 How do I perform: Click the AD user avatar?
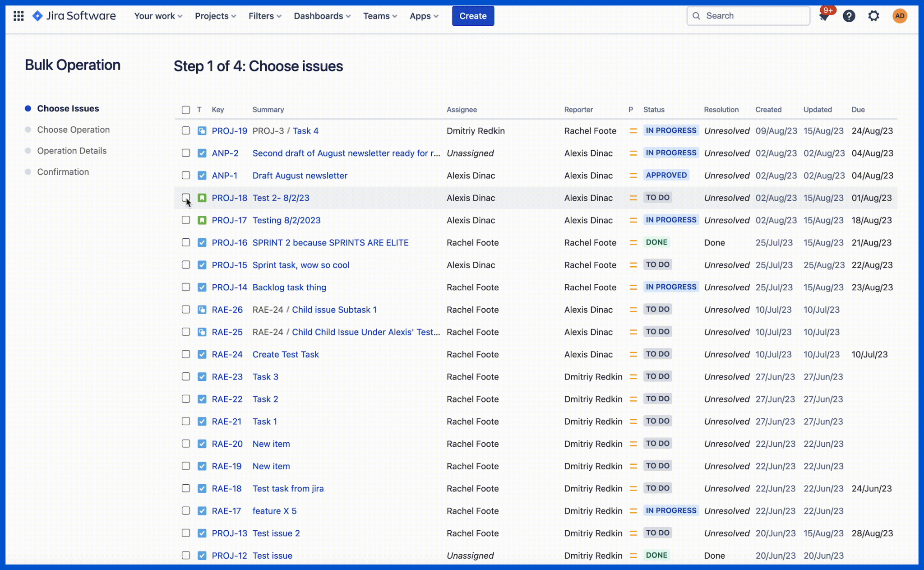pos(899,16)
